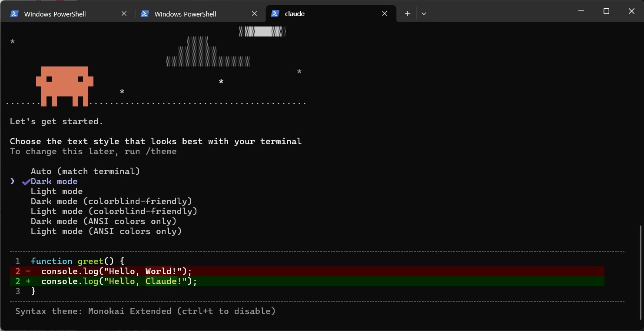Viewport: 644px width, 331px height.
Task: Click the "Let's get started." text
Action: click(56, 121)
